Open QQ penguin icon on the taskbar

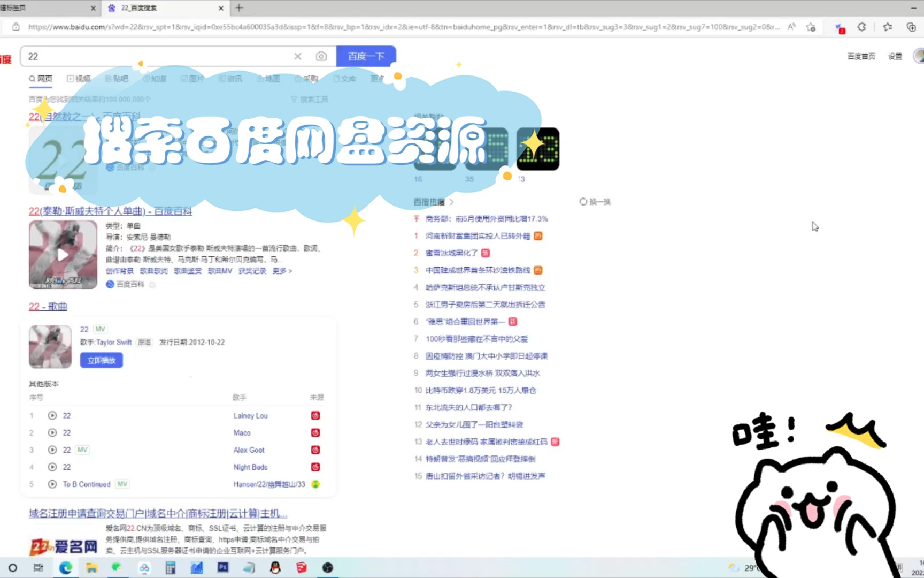[x=275, y=568]
